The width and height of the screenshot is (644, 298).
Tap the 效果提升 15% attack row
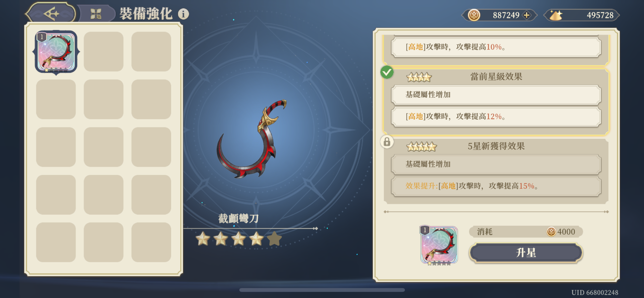[x=496, y=186]
